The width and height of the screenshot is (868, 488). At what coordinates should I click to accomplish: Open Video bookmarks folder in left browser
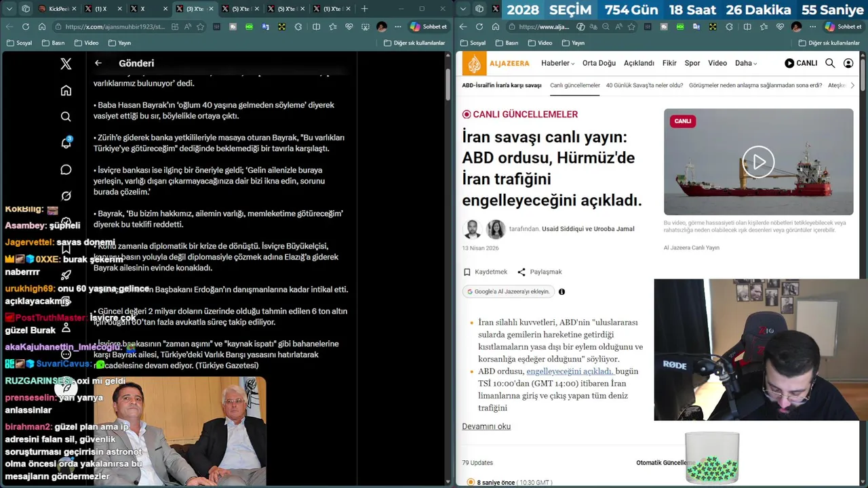click(x=86, y=43)
